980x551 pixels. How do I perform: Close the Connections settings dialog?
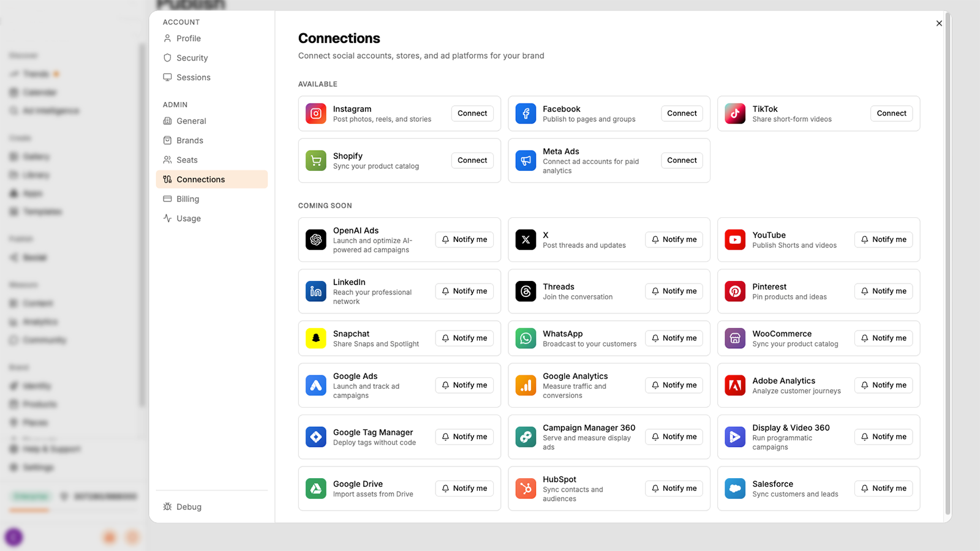coord(939,23)
